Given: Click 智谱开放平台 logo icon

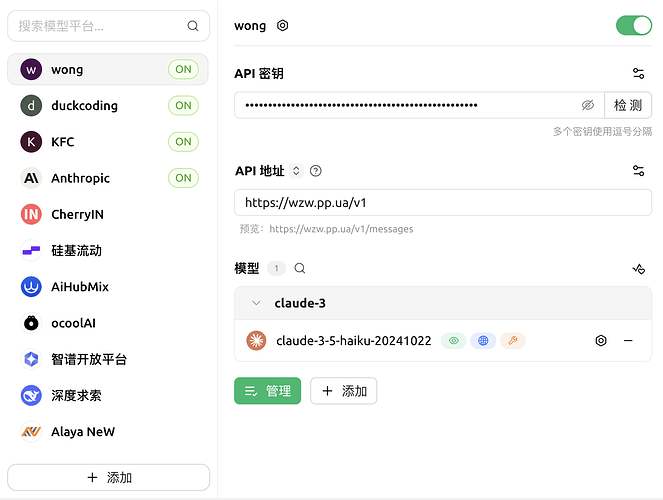Looking at the screenshot, I should 31,359.
